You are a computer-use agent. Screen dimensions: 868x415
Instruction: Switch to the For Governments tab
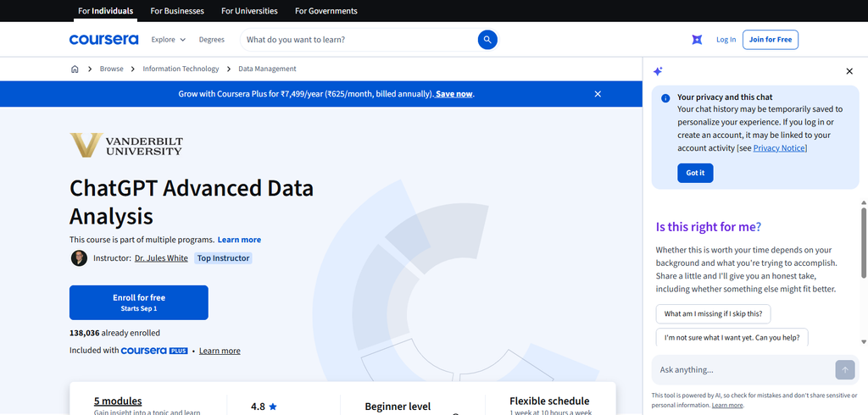tap(326, 10)
